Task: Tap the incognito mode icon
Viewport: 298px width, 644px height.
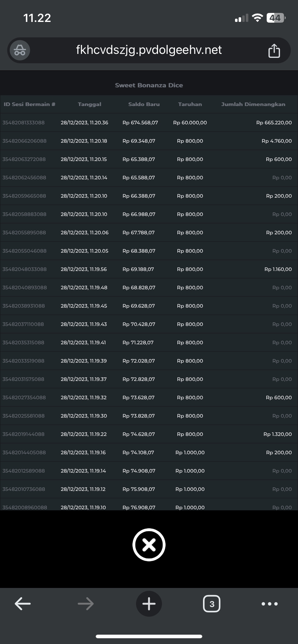Action: pyautogui.click(x=20, y=50)
